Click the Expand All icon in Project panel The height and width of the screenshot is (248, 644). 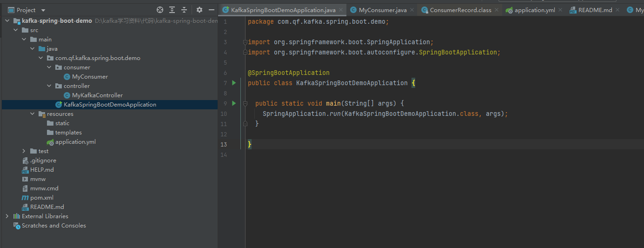click(x=172, y=10)
